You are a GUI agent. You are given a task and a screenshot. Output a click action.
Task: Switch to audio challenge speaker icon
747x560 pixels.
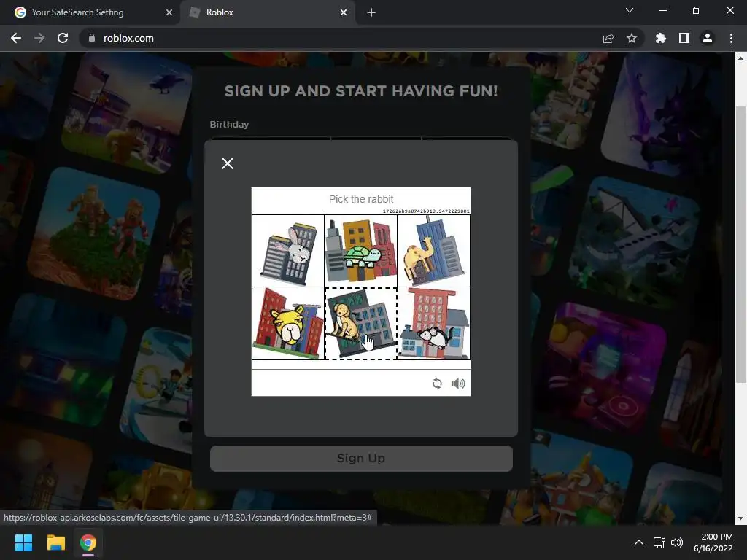click(458, 384)
